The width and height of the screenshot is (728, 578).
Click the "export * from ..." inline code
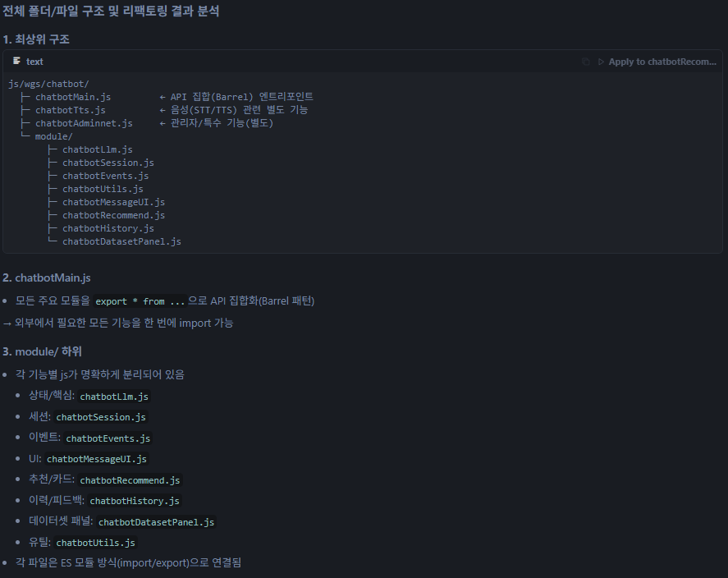coord(139,301)
